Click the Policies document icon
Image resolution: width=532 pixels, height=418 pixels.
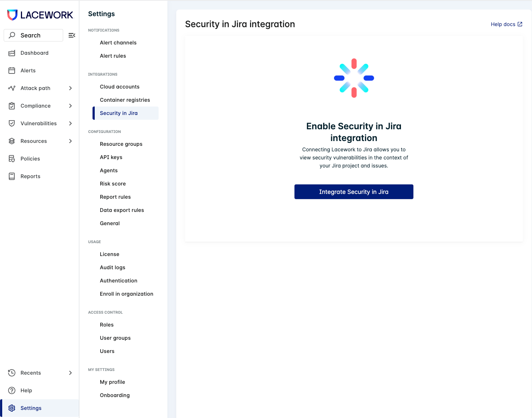point(12,159)
